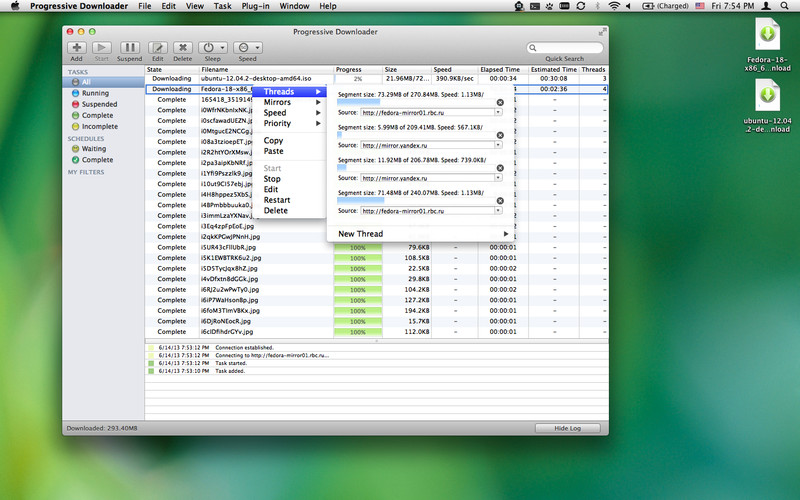Screen dimensions: 800x500
Task: Open the Threads submenu item
Action: [x=289, y=92]
